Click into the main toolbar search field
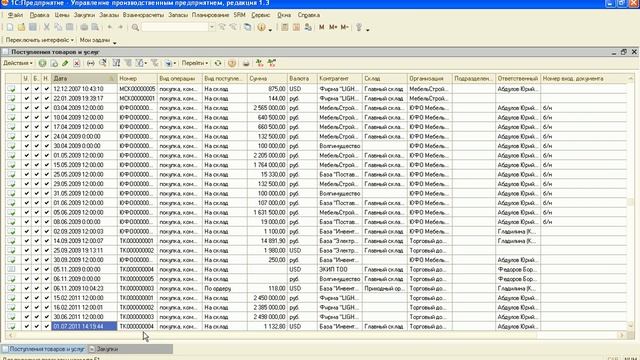The height and width of the screenshot is (360, 640). 175,27
